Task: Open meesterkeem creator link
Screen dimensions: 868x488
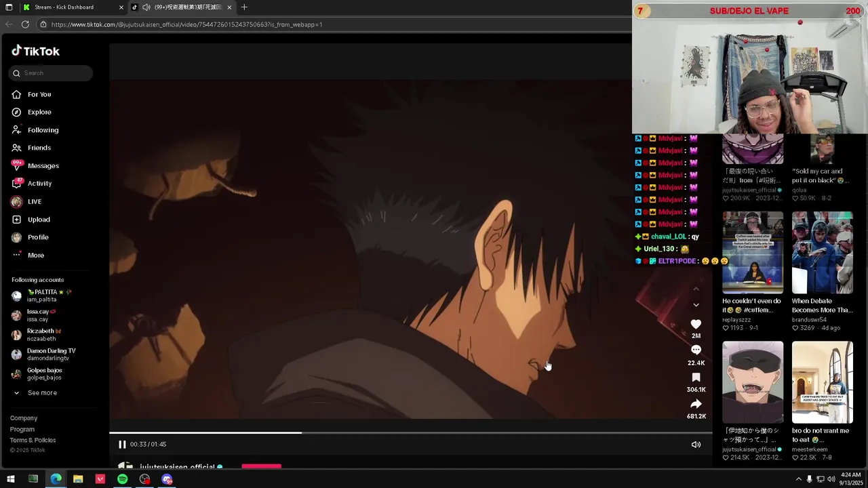Action: (810, 449)
